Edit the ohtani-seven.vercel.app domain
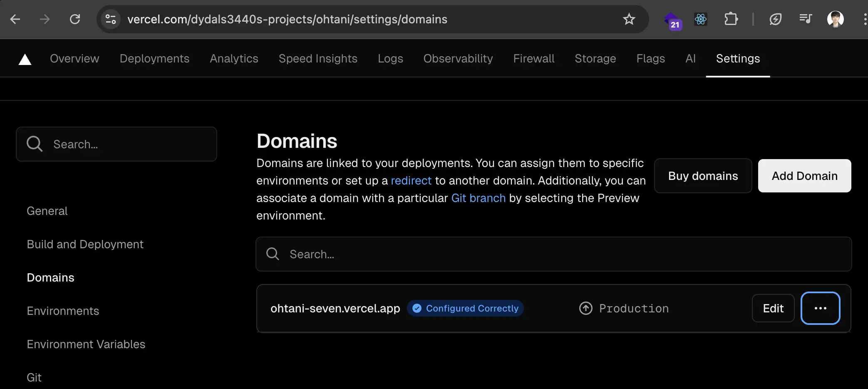 [773, 308]
